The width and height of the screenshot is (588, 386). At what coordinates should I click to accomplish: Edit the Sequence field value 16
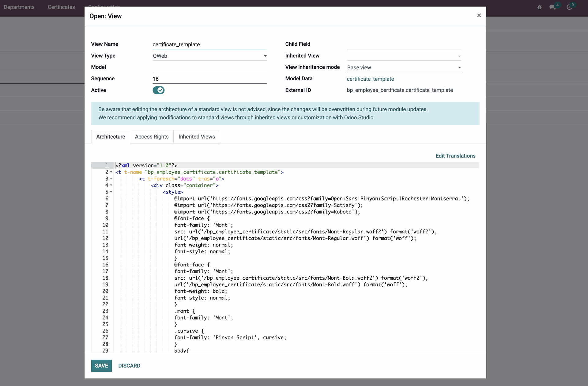click(x=209, y=79)
